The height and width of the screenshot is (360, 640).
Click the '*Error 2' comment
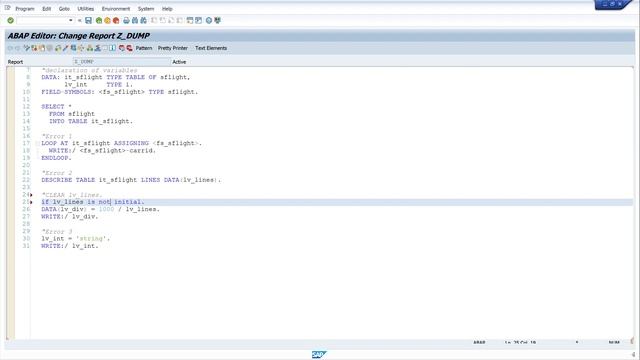57,173
